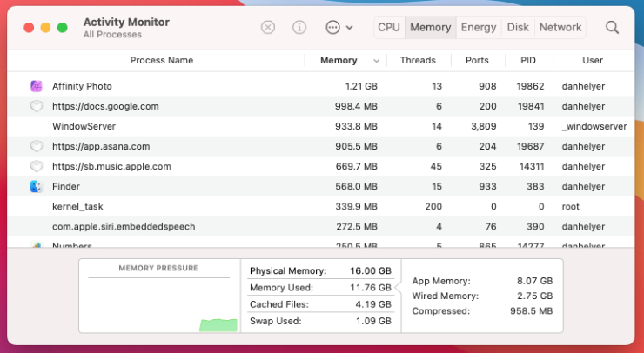644x353 pixels.
Task: Click the MEMORY PRESSURE heading
Action: 158,268
